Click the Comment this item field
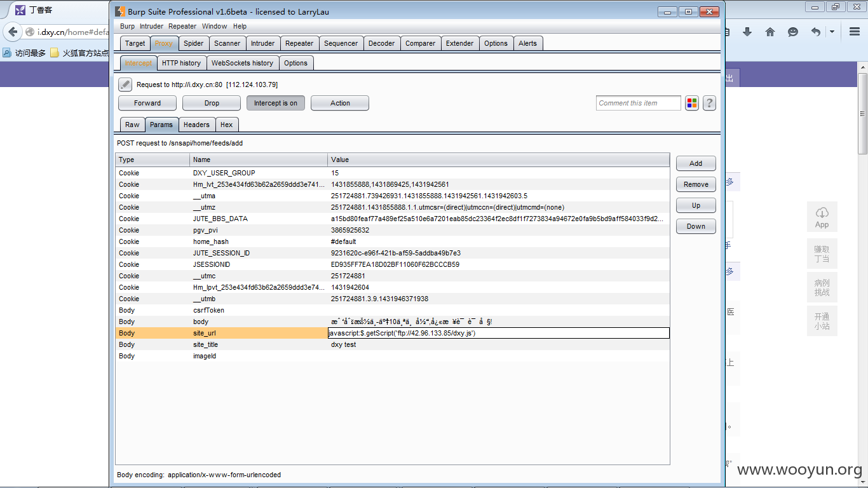The width and height of the screenshot is (868, 488). (639, 103)
